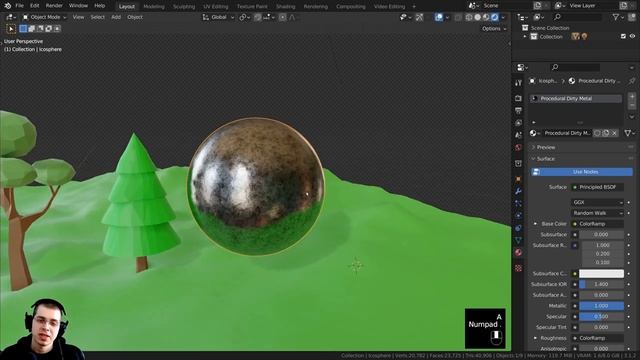Open the viewport Add menu
Viewport: 640px width, 360px height.
[116, 17]
